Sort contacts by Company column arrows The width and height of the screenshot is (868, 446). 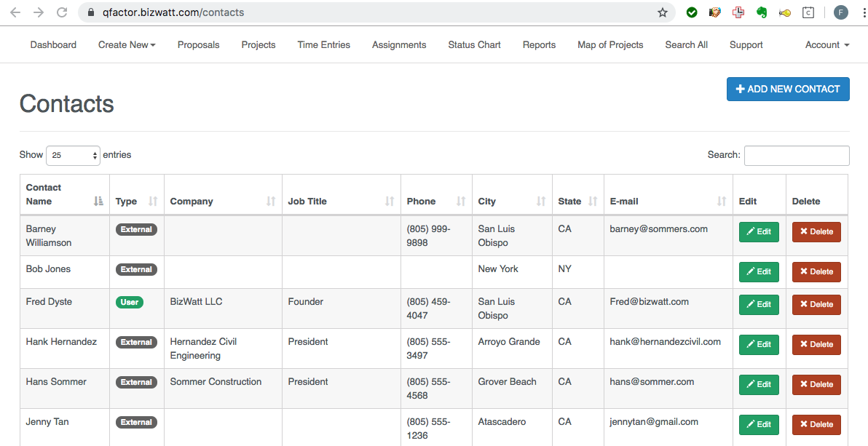(x=271, y=202)
